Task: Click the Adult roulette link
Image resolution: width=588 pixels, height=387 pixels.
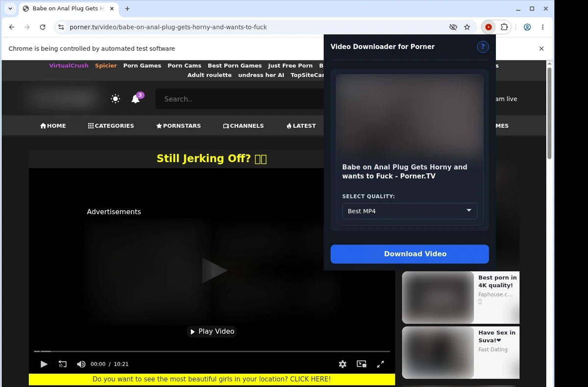Action: coord(209,75)
